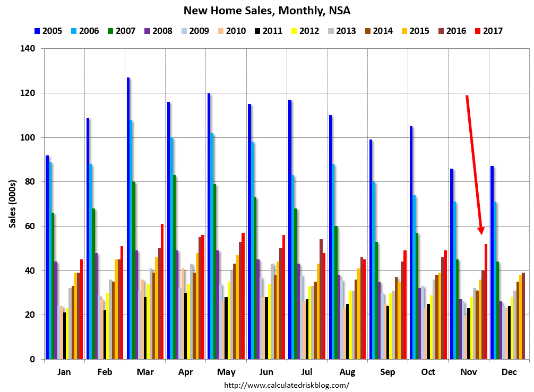Screen dimensions: 534x392
Task: Click the 20 y-axis value
Action: pos(30,315)
